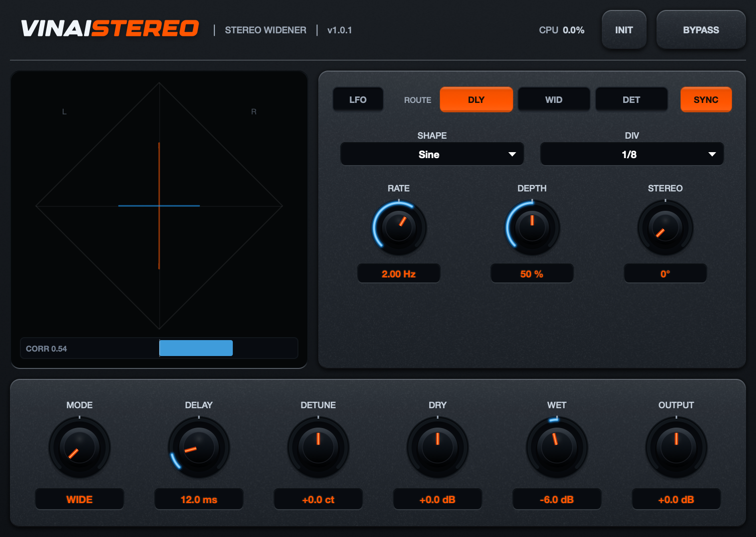Click the 12.0 ms delay value field
Image resolution: width=756 pixels, height=537 pixels.
[x=199, y=499]
